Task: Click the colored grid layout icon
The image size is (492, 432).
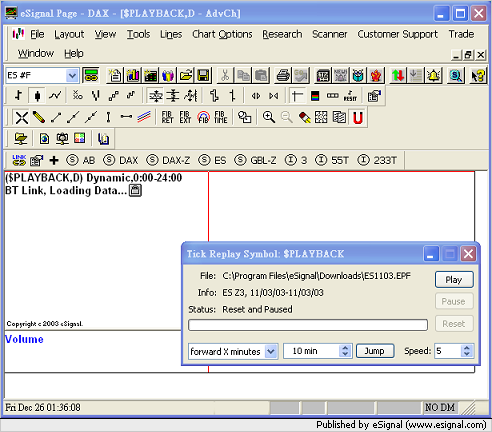Action: [80, 138]
